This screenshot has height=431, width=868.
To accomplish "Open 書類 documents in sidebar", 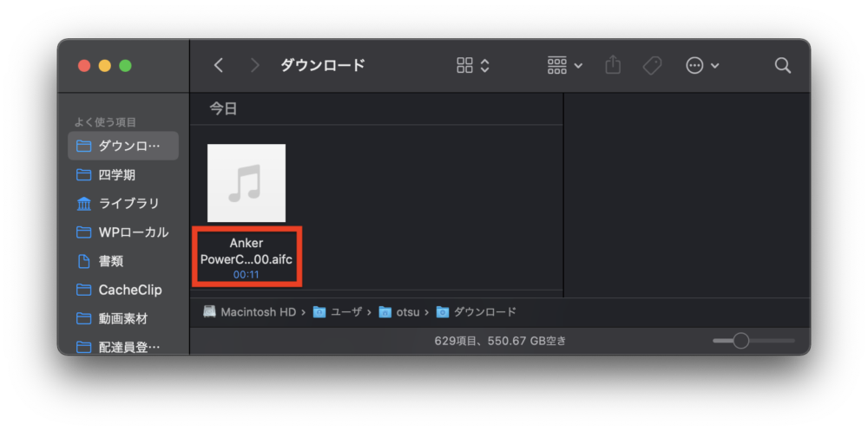I will tap(110, 260).
